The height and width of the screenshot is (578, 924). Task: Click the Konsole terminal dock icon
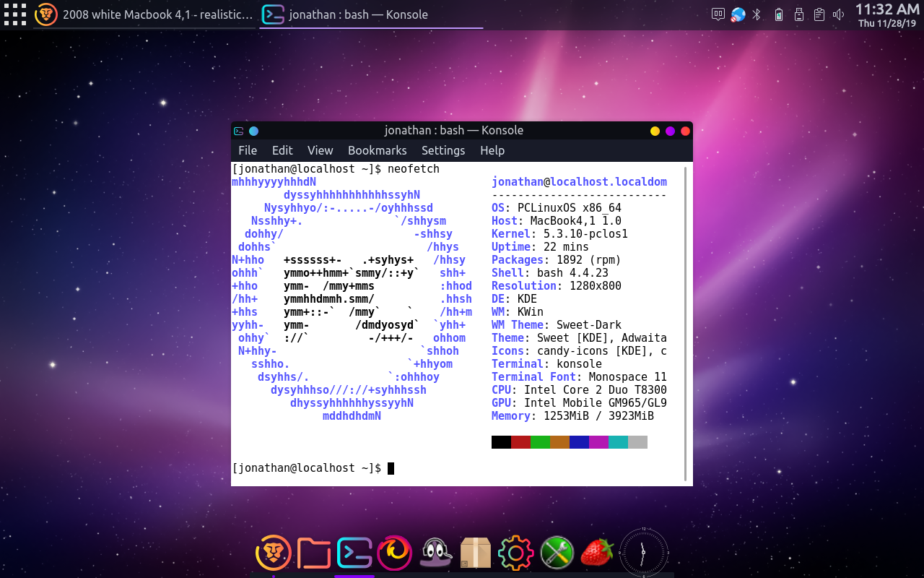coord(354,553)
